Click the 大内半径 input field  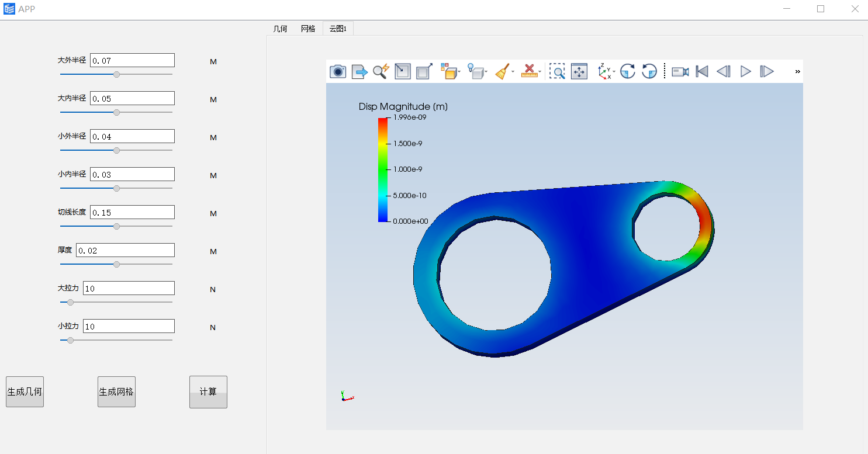point(133,98)
